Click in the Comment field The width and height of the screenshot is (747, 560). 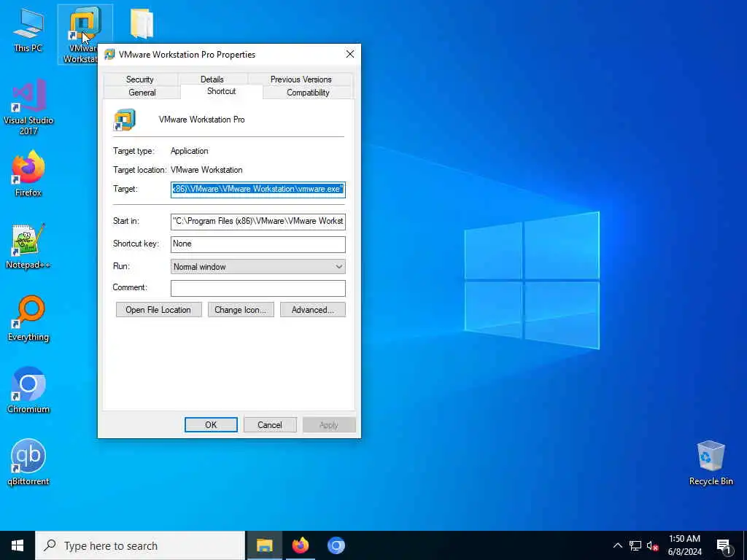pos(258,287)
